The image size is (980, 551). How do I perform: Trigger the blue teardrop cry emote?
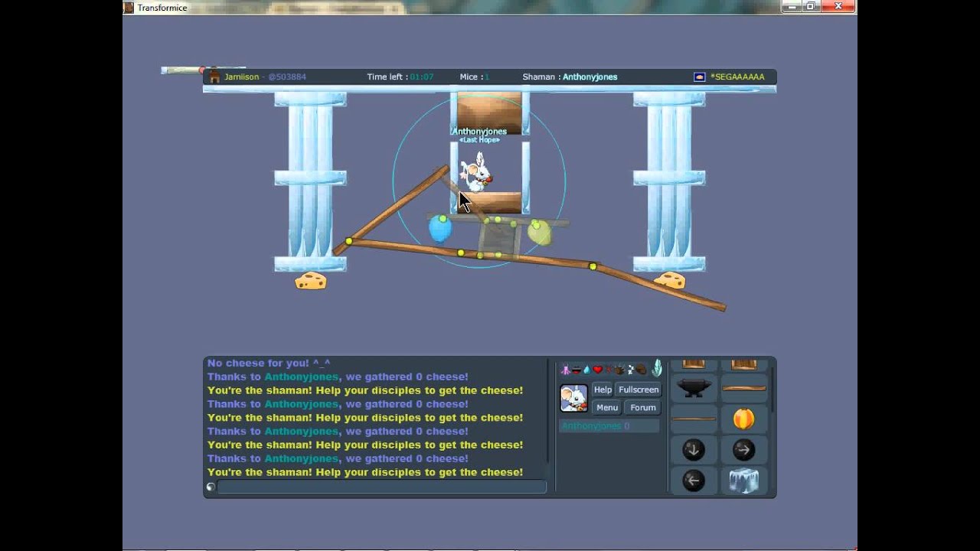coord(587,370)
